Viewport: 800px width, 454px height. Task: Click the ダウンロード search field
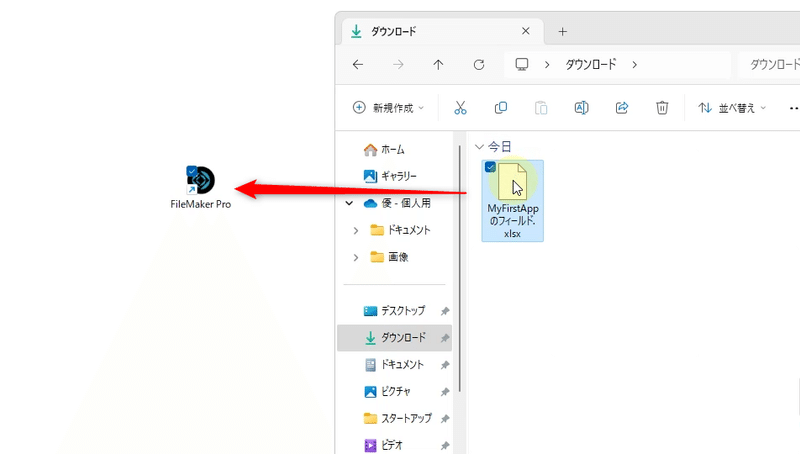click(x=769, y=65)
